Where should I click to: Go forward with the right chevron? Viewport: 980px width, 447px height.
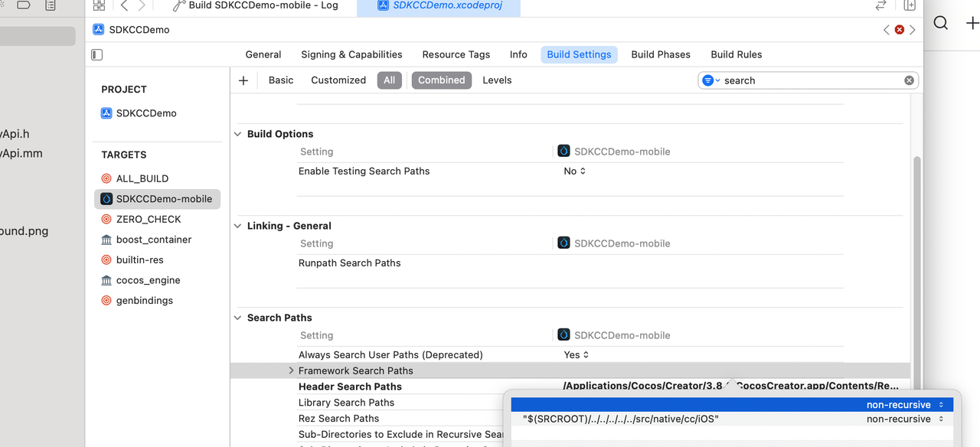pyautogui.click(x=142, y=5)
